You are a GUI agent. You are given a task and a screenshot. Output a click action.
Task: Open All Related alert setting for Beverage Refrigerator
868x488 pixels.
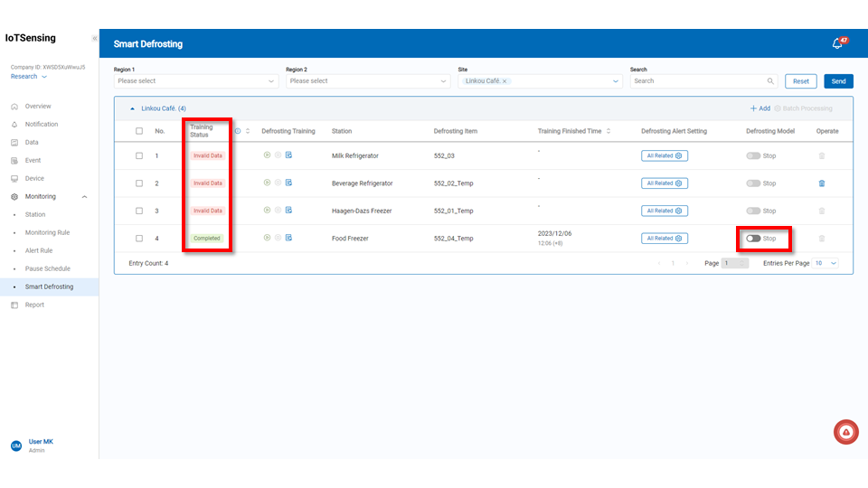(665, 183)
